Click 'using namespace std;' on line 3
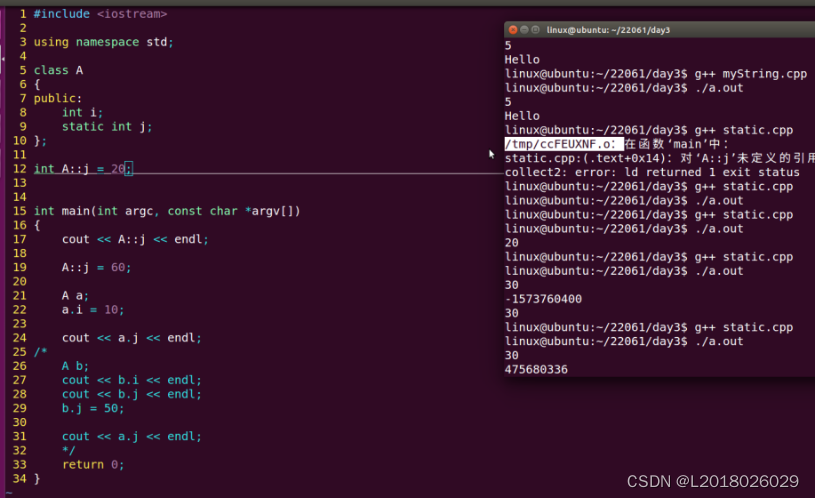This screenshot has height=498, width=815. pos(103,42)
